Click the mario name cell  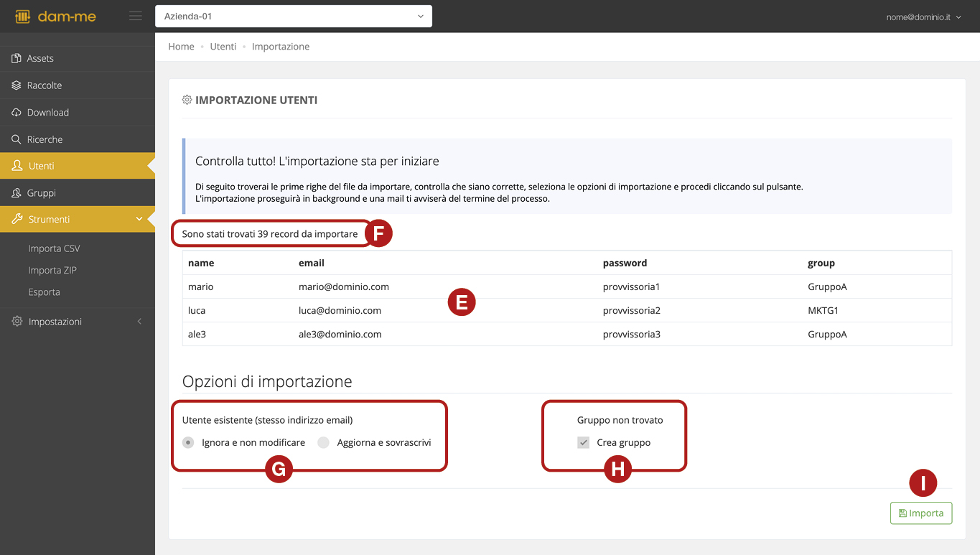[201, 286]
